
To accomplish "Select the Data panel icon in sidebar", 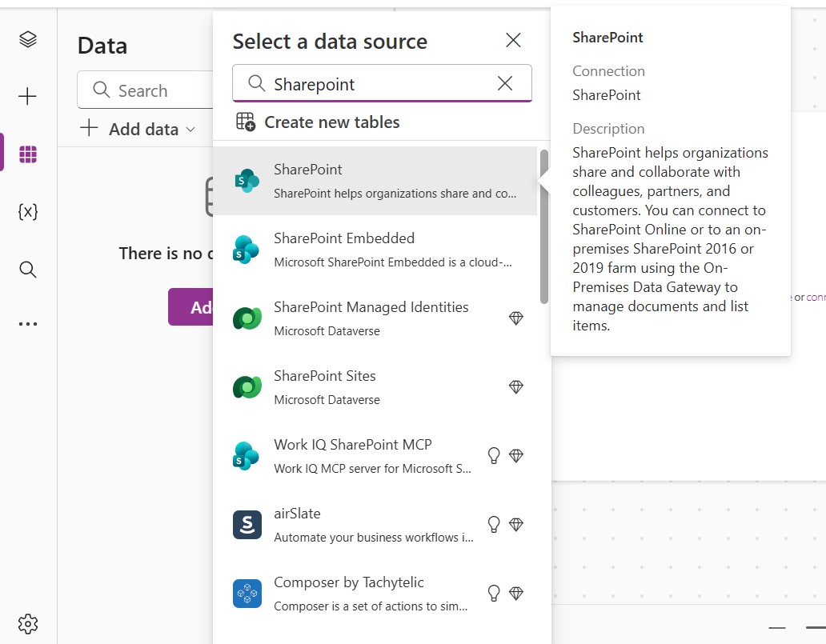I will point(28,154).
